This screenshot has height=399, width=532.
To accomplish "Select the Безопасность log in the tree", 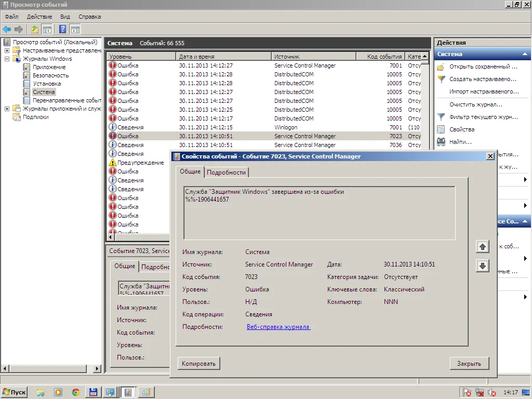I will 50,75.
